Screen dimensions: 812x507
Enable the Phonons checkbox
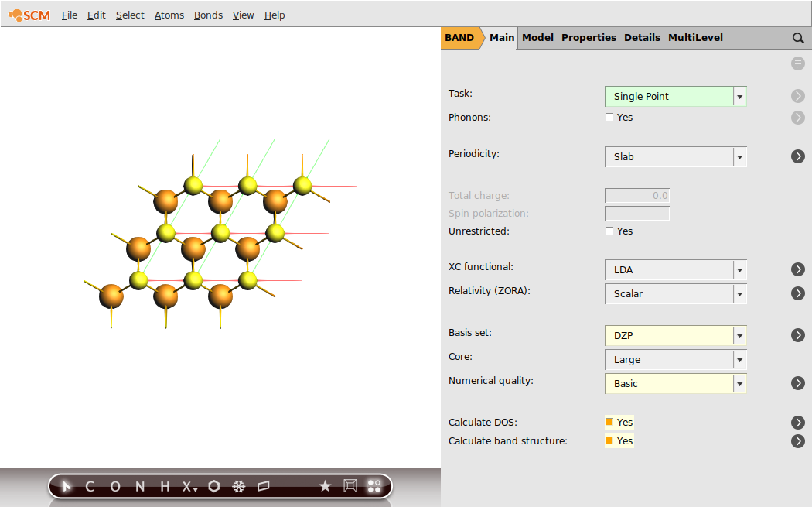(x=609, y=116)
